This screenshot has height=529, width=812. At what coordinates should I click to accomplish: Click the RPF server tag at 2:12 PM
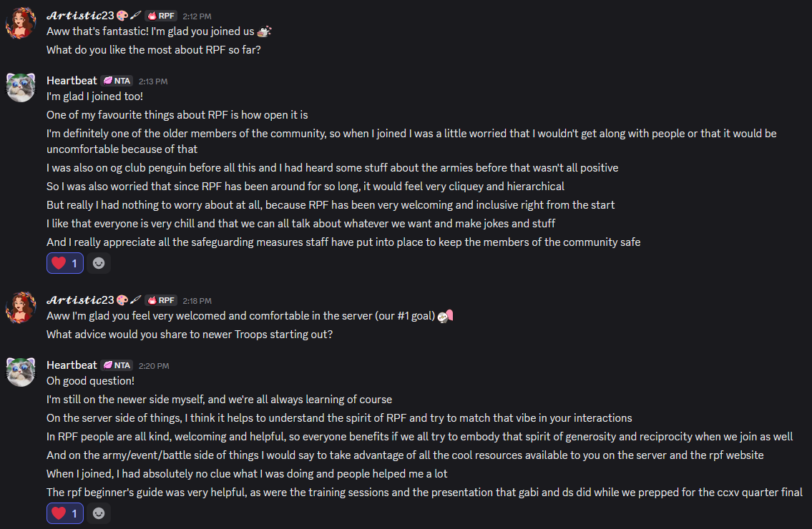coord(161,16)
